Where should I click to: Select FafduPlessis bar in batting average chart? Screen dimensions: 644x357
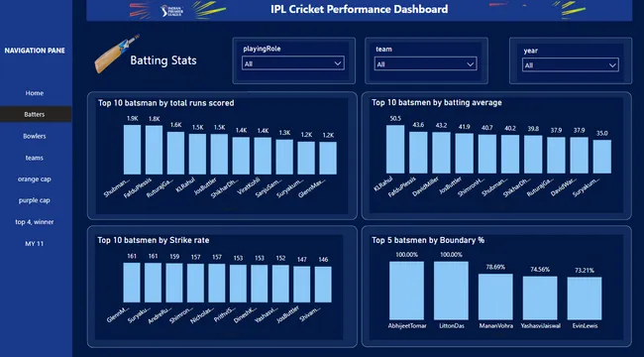tap(418, 153)
